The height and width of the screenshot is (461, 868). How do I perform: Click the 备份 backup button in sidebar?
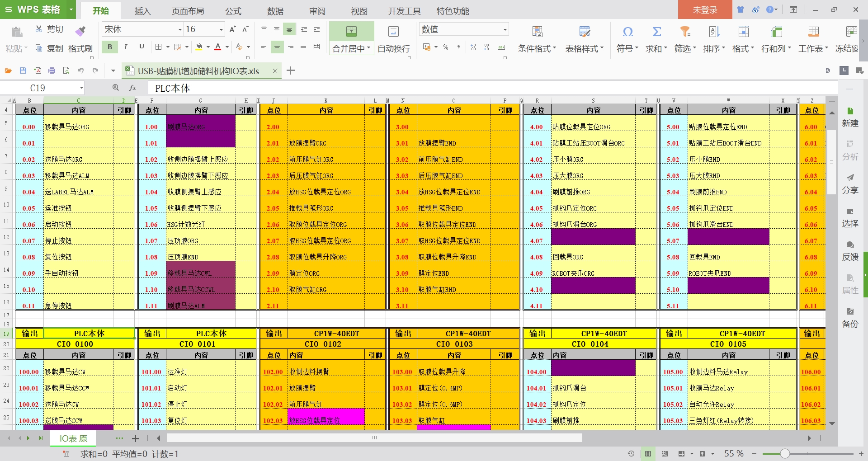pos(850,318)
